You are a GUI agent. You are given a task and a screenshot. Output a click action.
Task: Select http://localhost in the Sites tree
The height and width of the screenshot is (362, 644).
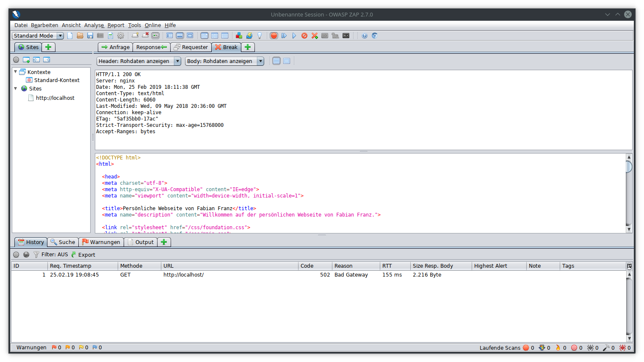55,98
